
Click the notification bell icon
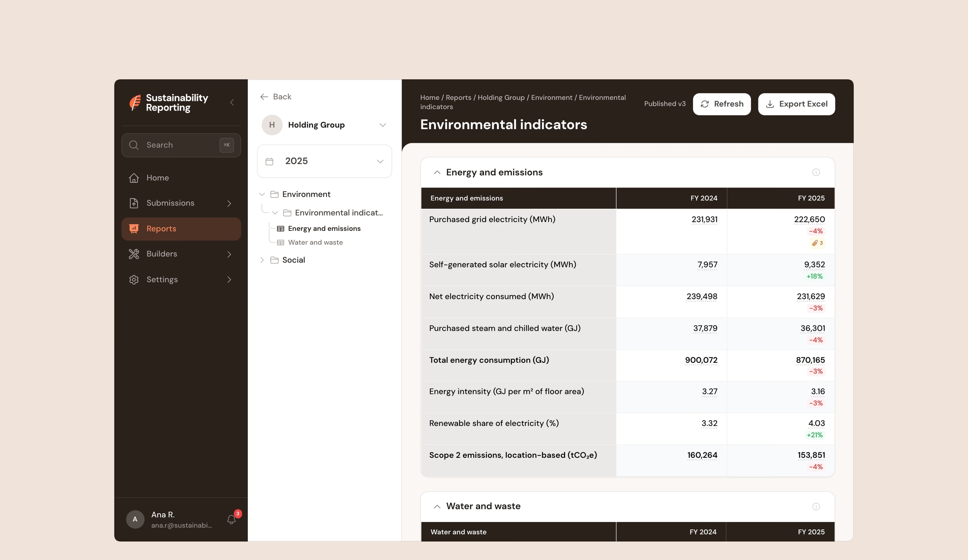[x=231, y=519]
